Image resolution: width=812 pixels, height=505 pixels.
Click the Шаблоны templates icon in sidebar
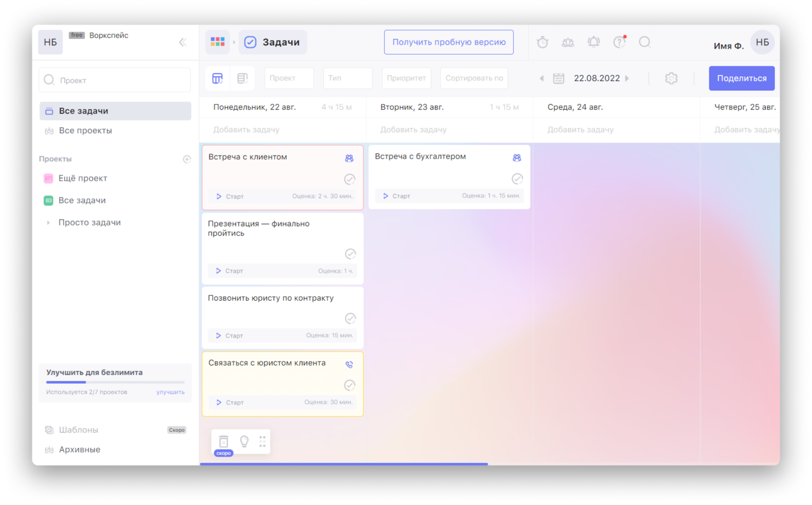pyautogui.click(x=49, y=430)
